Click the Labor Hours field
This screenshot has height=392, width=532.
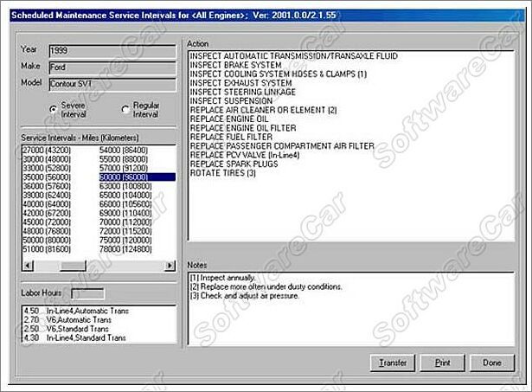click(88, 294)
